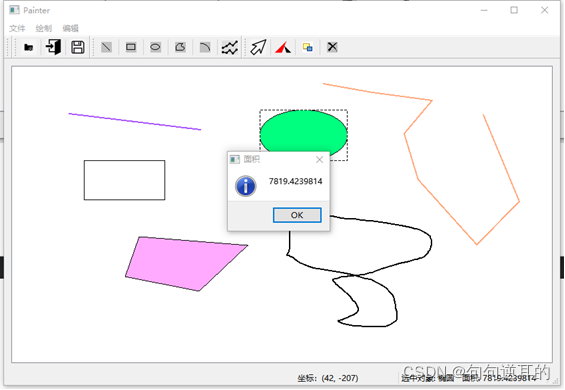Click the green ellipse on canvas

coord(303,132)
